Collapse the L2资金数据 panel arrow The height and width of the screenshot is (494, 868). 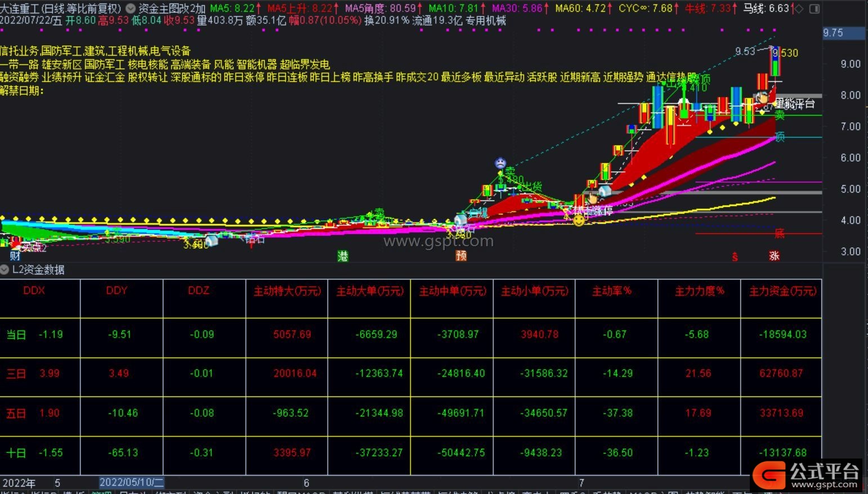(5, 269)
